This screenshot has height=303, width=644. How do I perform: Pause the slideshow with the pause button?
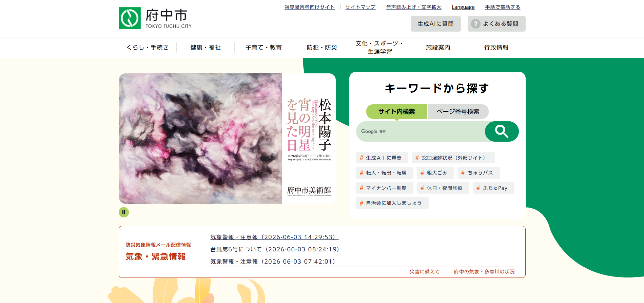[x=124, y=212]
